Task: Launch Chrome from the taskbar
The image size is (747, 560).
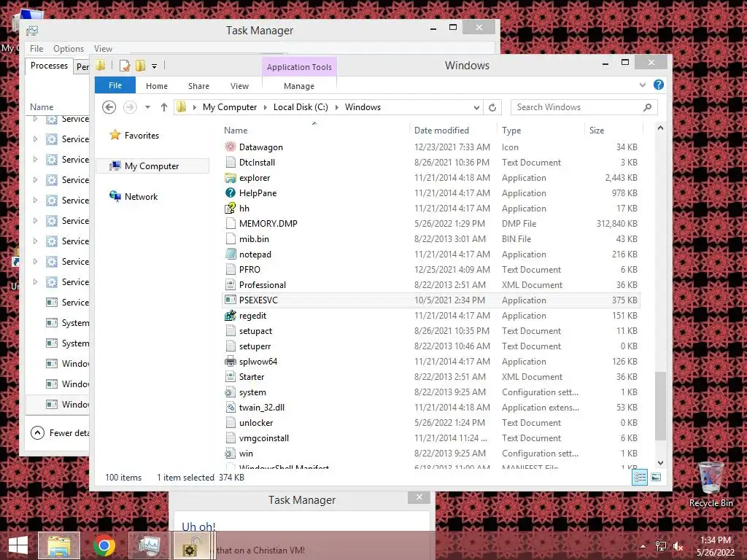Action: [104, 545]
